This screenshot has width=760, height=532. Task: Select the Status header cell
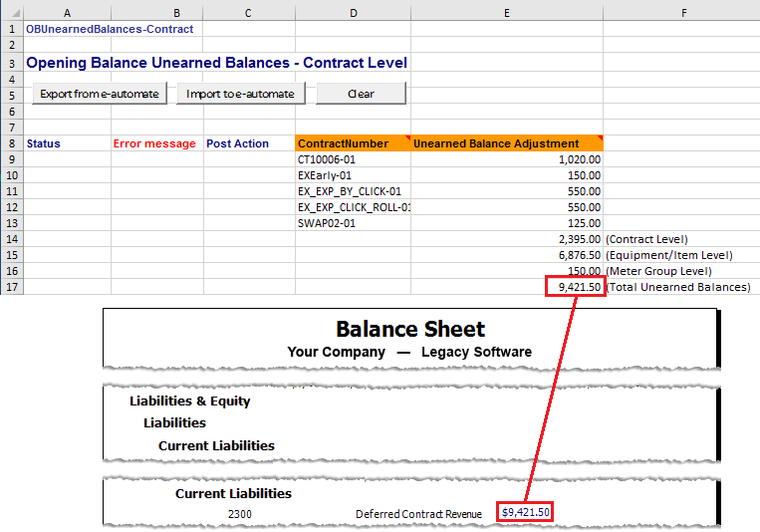(67, 143)
